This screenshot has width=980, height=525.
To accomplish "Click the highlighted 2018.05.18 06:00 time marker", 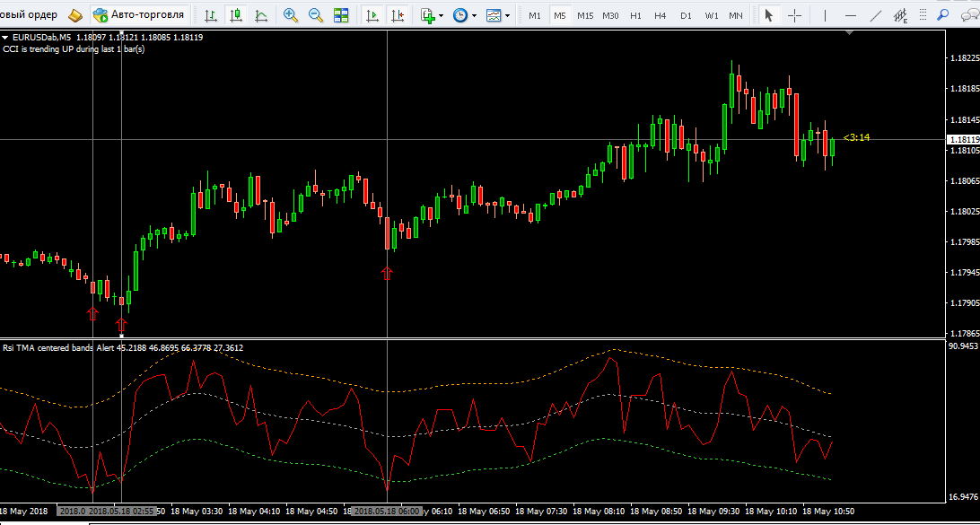I will click(387, 512).
